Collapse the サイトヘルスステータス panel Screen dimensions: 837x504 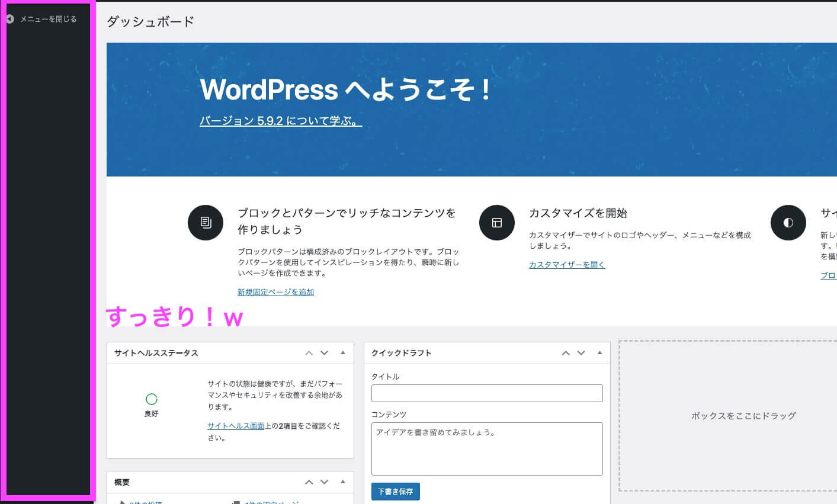click(343, 353)
